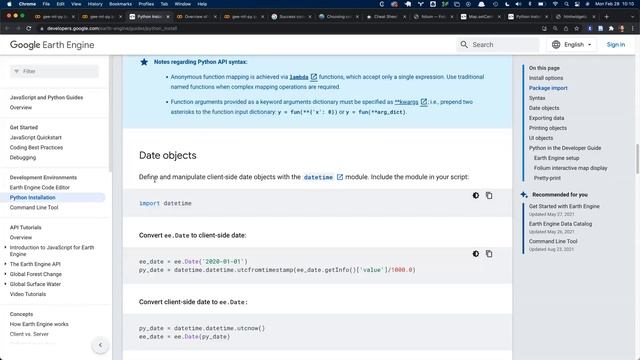Focus the sidebar Filter field
This screenshot has width=640, height=360.
pos(54,71)
